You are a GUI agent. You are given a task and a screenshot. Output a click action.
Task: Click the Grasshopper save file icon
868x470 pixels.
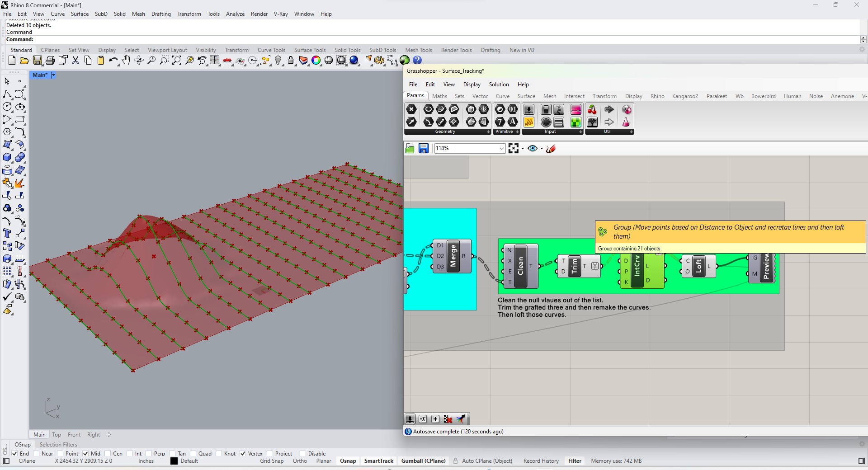coord(423,149)
